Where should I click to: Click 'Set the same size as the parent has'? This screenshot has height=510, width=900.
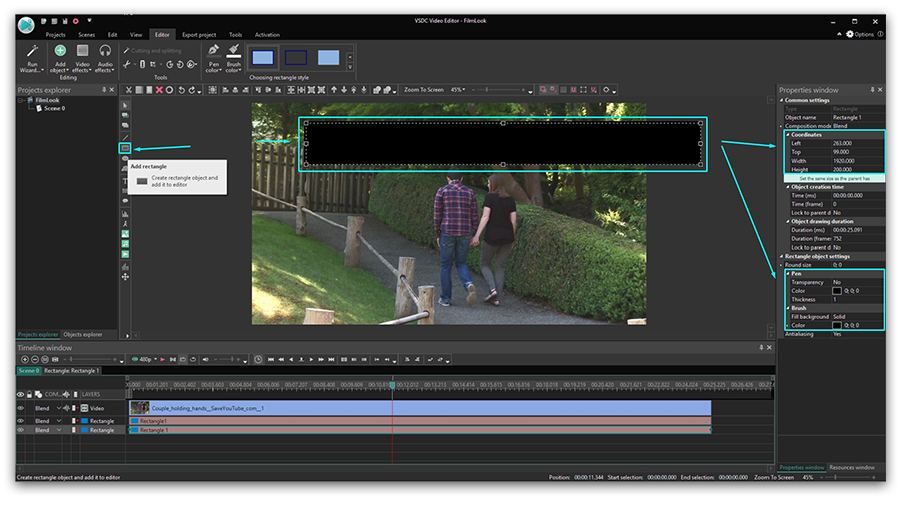pos(833,178)
